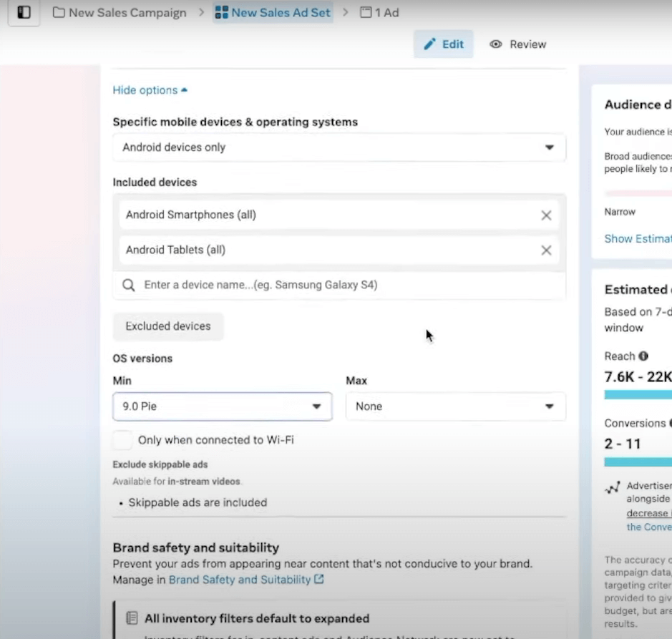Click the Audience definition gauge bar
The height and width of the screenshot is (639, 672).
coord(638,193)
